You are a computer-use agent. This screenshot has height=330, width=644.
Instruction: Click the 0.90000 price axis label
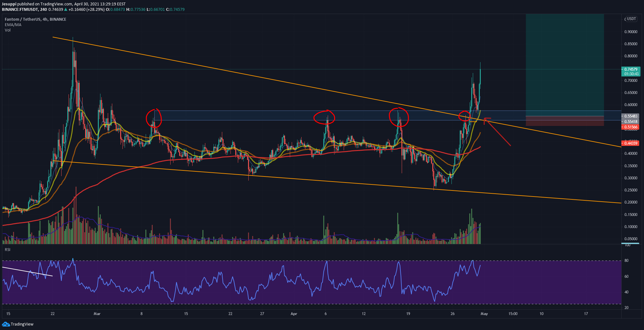click(x=631, y=32)
